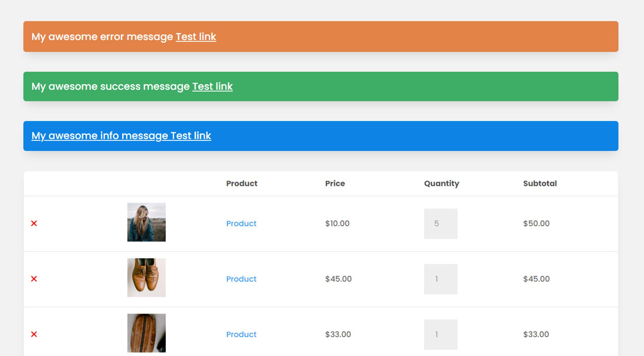The width and height of the screenshot is (644, 356).
Task: Click the Price column header
Action: (335, 183)
